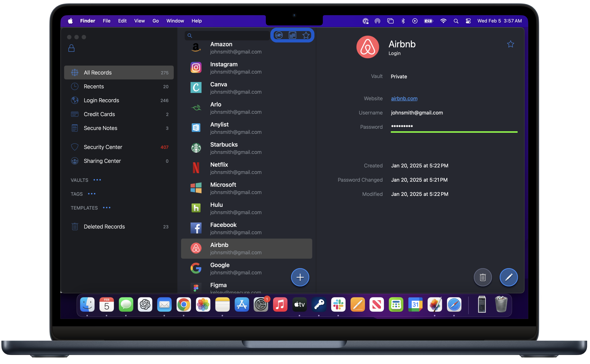Click the green password strength bar

[454, 132]
